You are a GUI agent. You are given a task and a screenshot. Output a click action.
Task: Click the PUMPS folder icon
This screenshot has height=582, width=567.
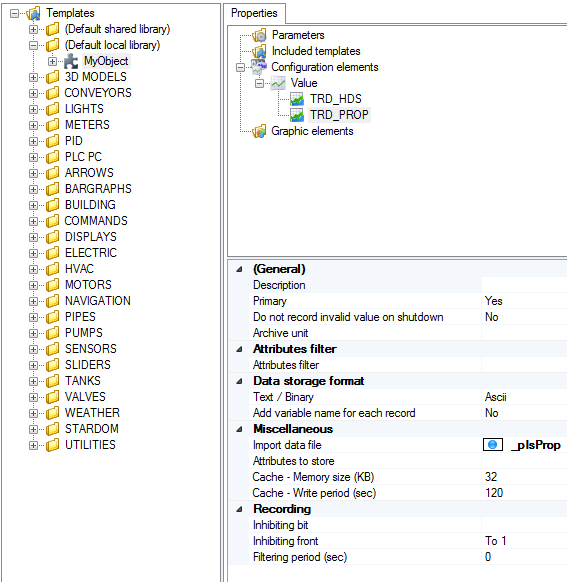pos(52,333)
